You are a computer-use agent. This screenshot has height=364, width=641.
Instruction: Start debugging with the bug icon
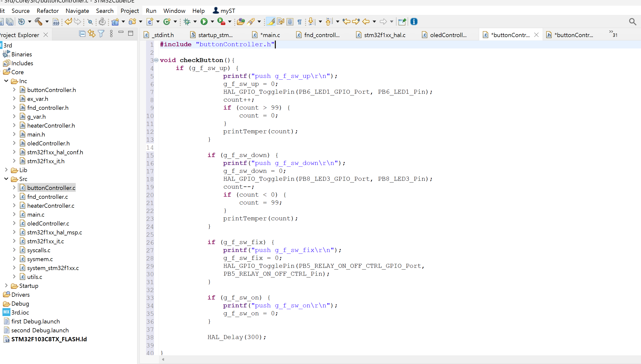coord(187,22)
